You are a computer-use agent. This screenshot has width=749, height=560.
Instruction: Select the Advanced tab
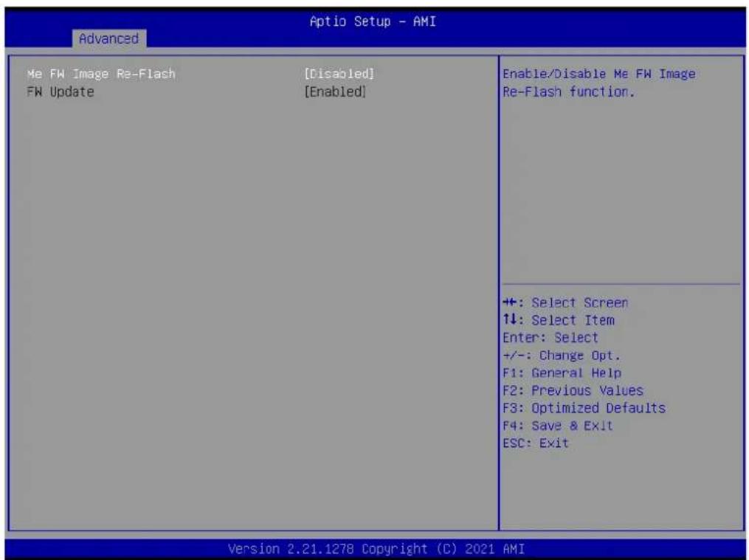109,38
